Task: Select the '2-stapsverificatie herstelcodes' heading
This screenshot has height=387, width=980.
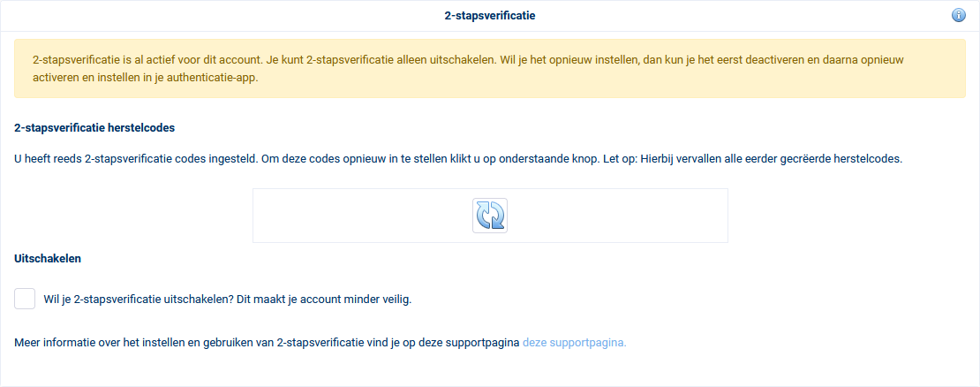Action: pos(94,127)
